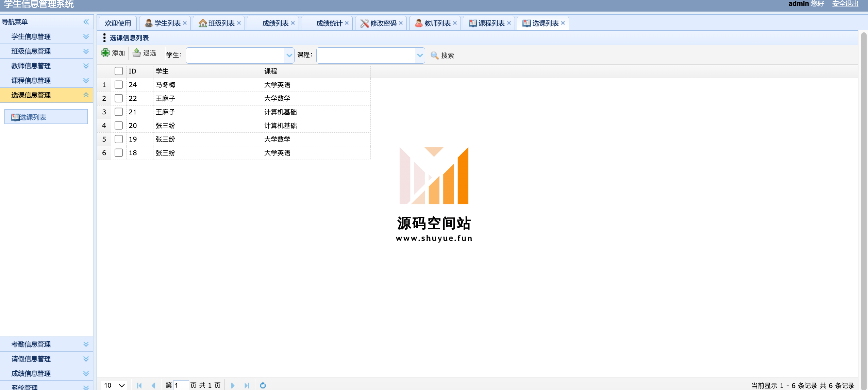Image resolution: width=868 pixels, height=390 pixels.
Task: Click the green Add (添加) plus icon
Action: (x=105, y=53)
